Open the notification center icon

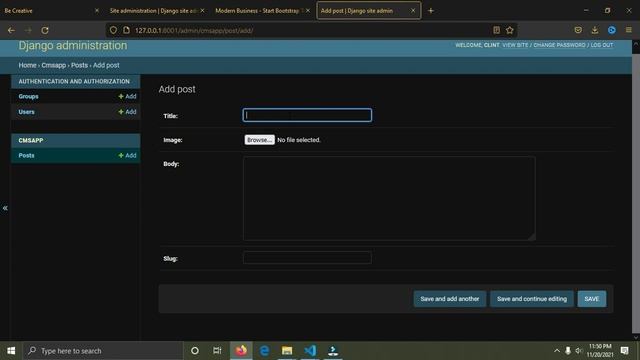pyautogui.click(x=624, y=351)
